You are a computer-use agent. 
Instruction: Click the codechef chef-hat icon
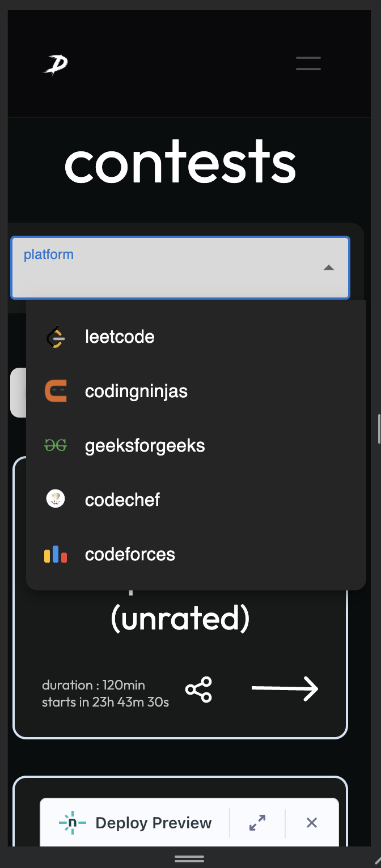tap(55, 499)
